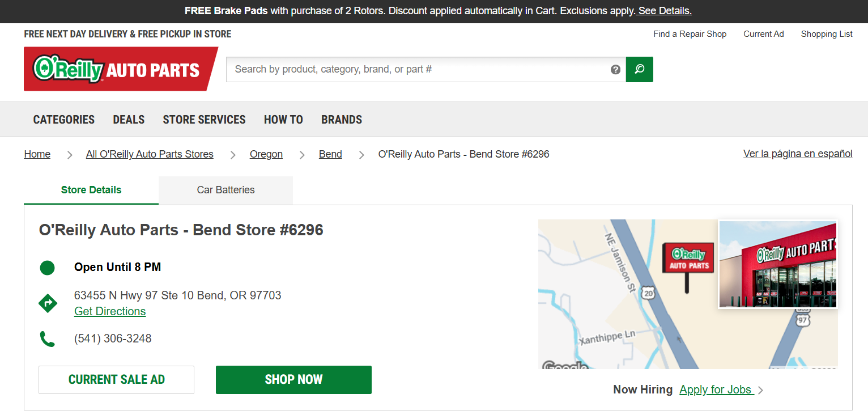Click Ver la página en español link
868x415 pixels.
tap(798, 154)
